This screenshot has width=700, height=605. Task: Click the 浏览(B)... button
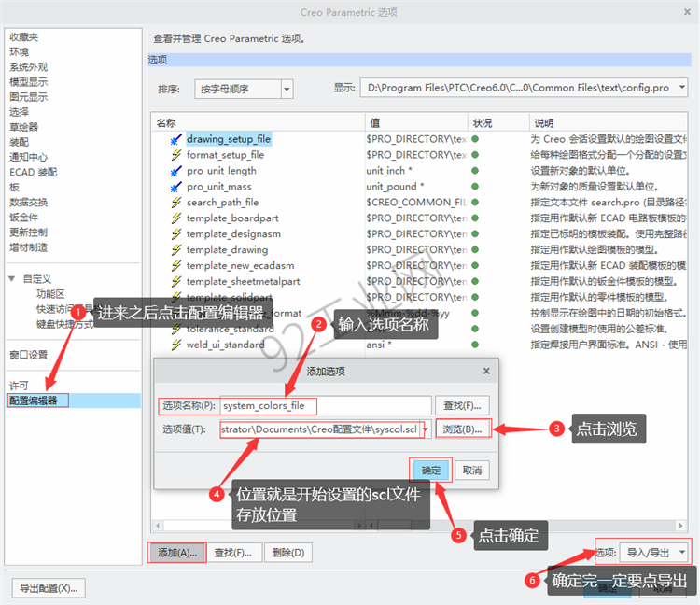click(463, 429)
